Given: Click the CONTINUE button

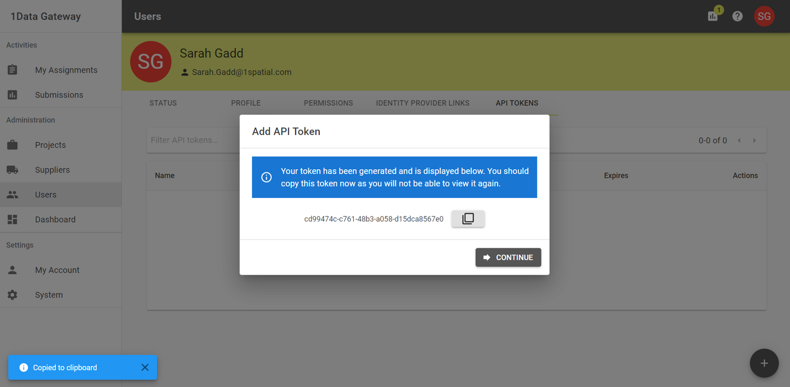Looking at the screenshot, I should coord(508,257).
